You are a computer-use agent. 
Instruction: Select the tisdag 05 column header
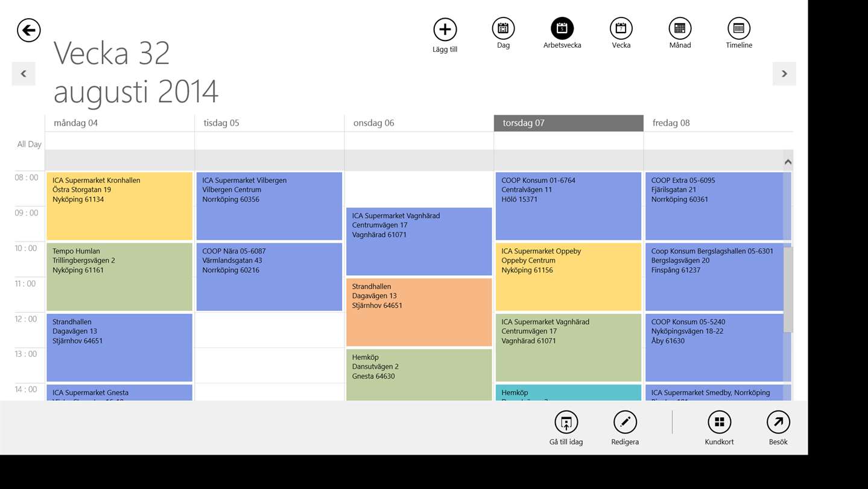269,123
